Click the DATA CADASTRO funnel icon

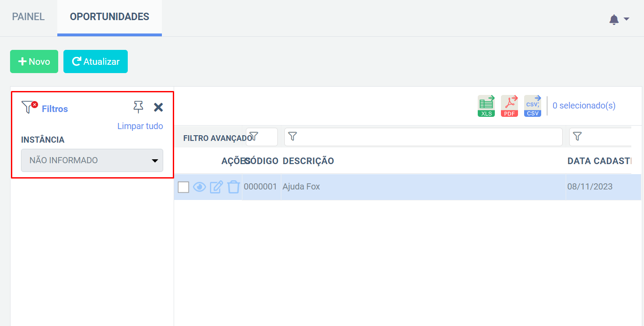pyautogui.click(x=577, y=137)
